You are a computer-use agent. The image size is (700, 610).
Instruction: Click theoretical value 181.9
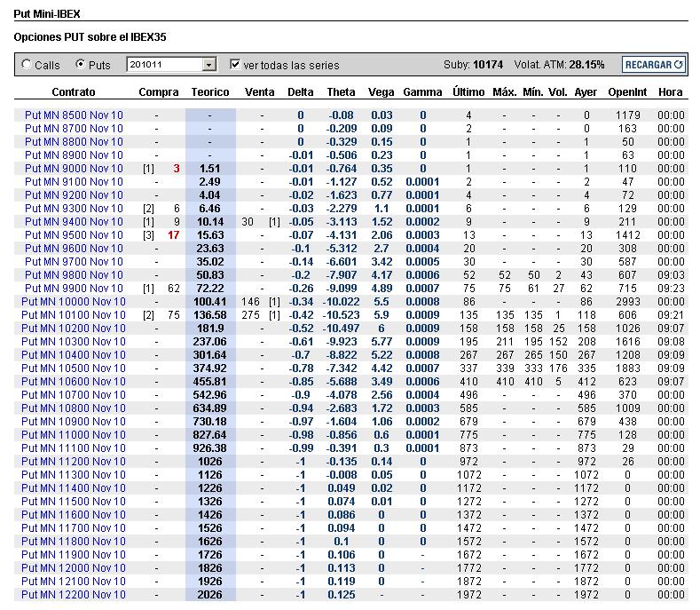pyautogui.click(x=210, y=329)
